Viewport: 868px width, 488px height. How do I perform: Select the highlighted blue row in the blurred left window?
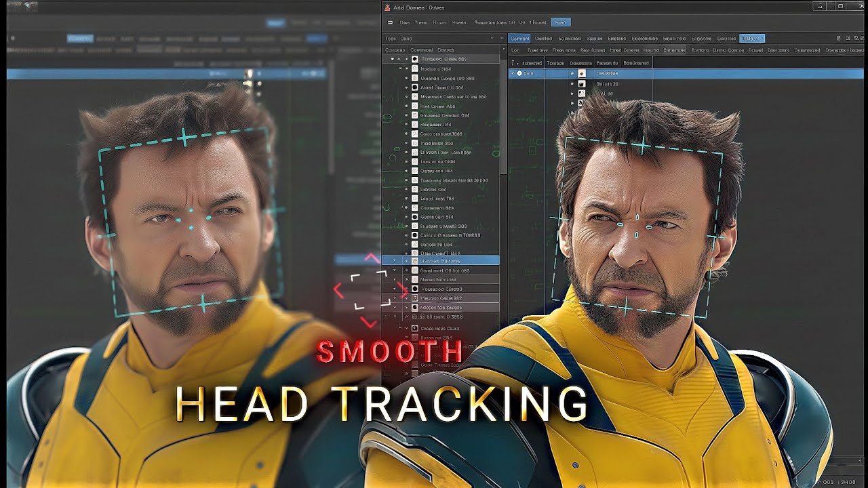tap(167, 73)
